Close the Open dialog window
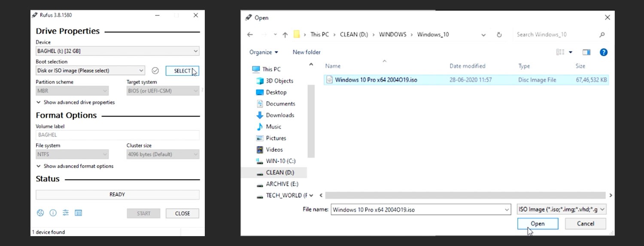This screenshot has width=644, height=246. click(607, 18)
